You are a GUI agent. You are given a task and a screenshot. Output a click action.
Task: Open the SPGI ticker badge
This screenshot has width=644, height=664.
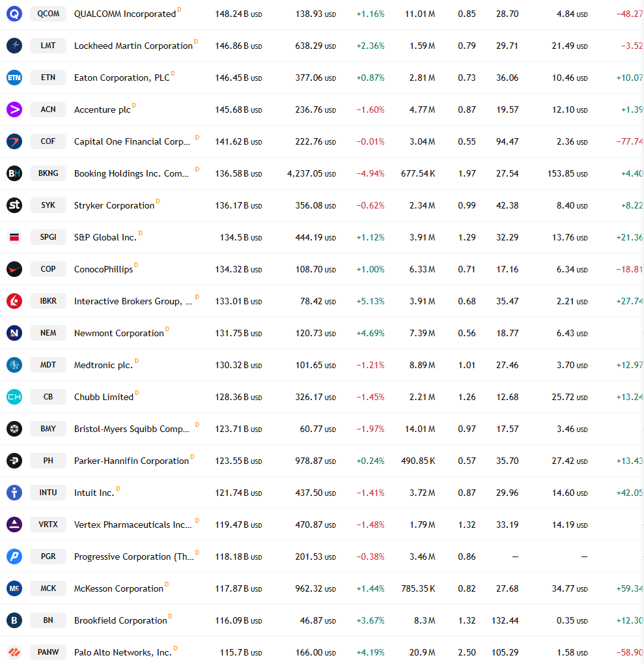click(x=48, y=237)
